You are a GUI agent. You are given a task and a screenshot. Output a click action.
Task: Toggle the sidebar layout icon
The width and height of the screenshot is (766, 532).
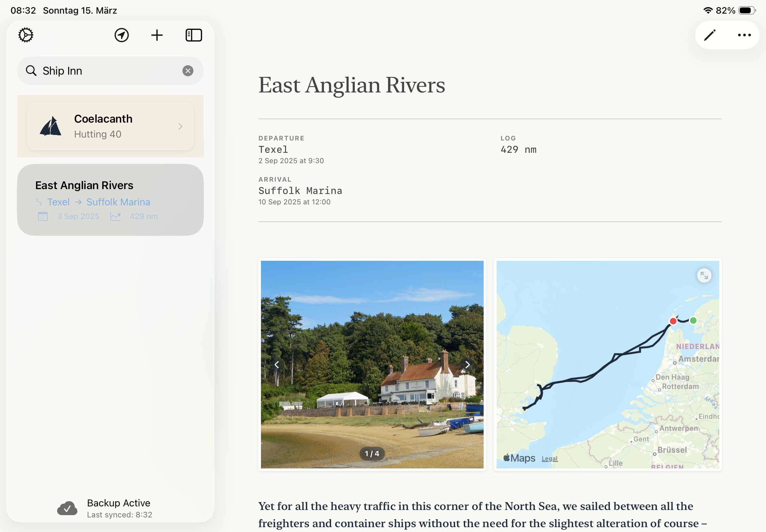click(x=193, y=35)
